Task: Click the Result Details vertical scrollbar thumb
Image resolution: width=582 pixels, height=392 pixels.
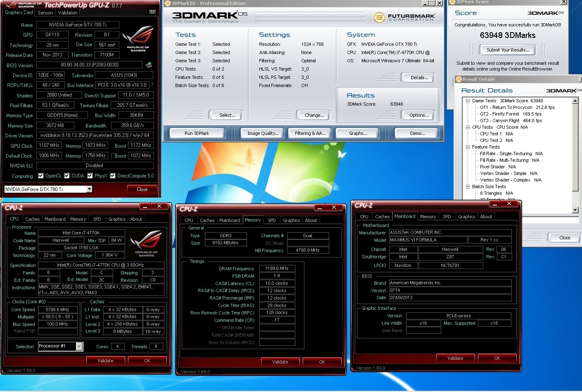Action: click(x=575, y=148)
